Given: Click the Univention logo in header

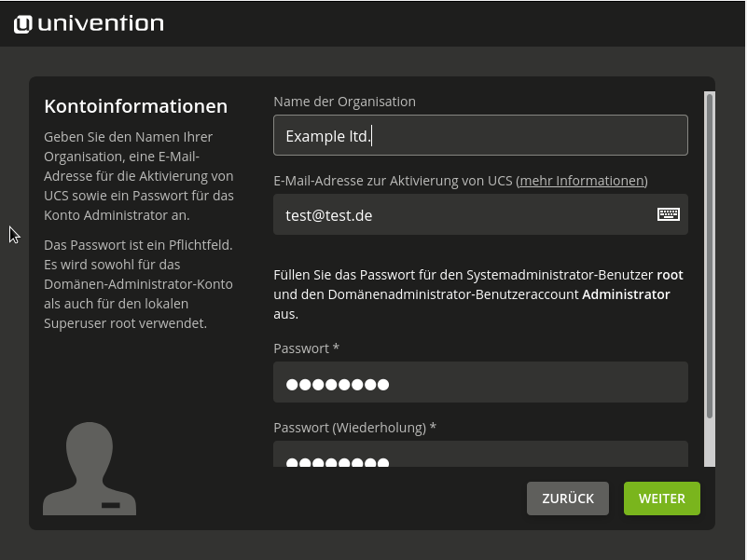Looking at the screenshot, I should click(x=89, y=24).
